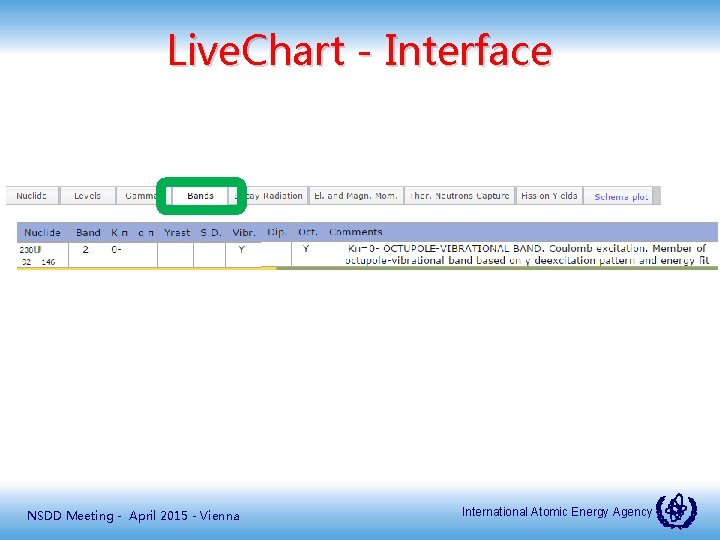Open the Fission Yields tab
Image resolution: width=720 pixels, height=540 pixels.
549,196
